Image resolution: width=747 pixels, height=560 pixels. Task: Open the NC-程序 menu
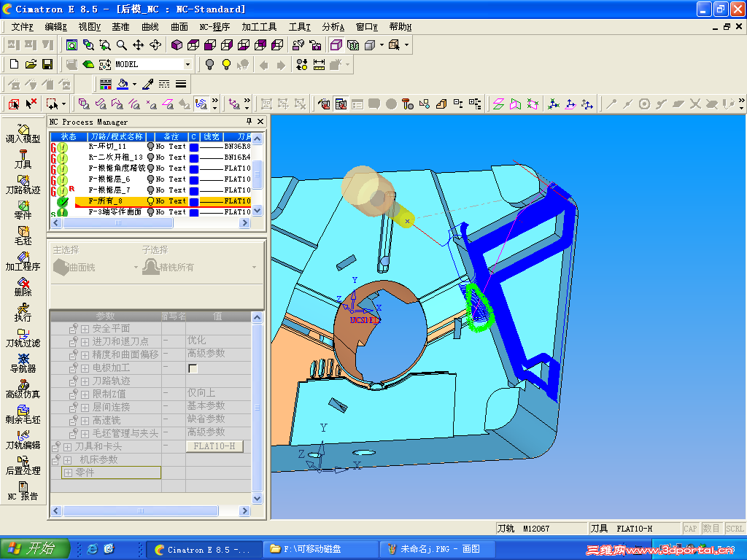tap(214, 27)
